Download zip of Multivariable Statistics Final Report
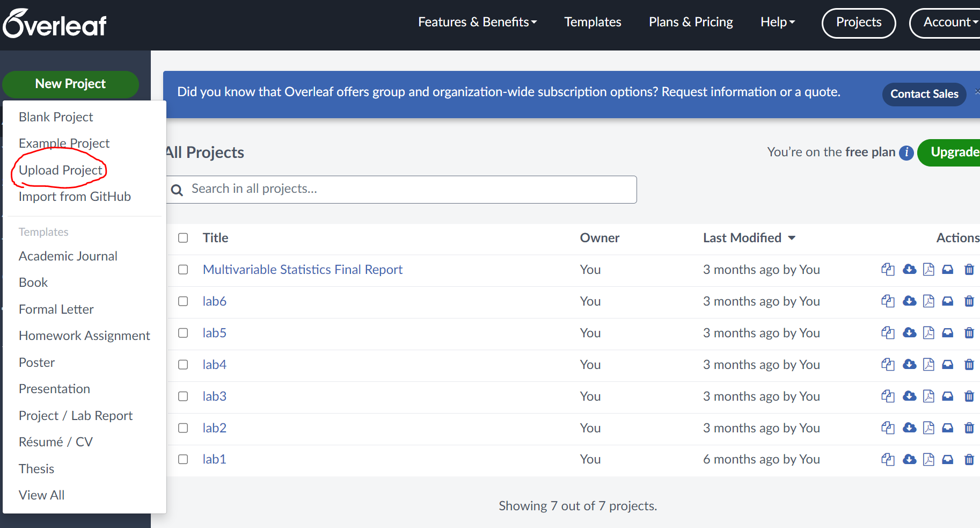This screenshot has height=528, width=980. point(909,270)
